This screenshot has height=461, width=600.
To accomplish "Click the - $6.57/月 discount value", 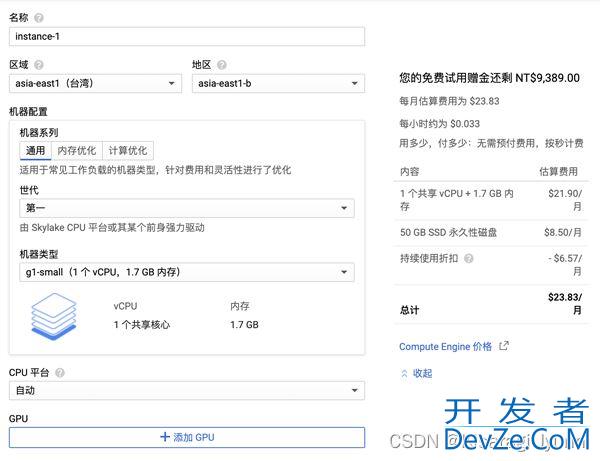I will coord(565,265).
